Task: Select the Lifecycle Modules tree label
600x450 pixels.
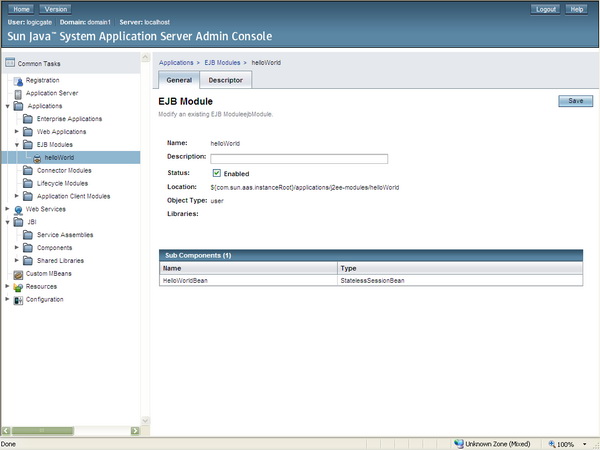Action: pyautogui.click(x=62, y=184)
